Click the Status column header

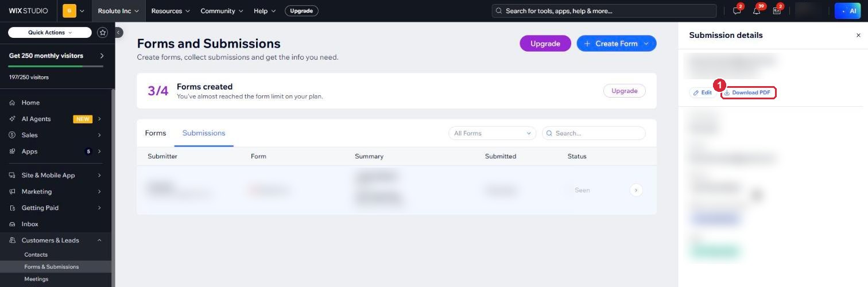[577, 156]
